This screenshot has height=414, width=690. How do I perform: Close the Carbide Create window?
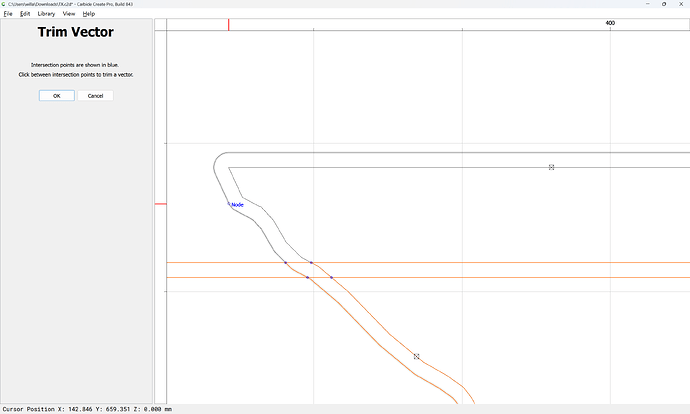pyautogui.click(x=681, y=4)
